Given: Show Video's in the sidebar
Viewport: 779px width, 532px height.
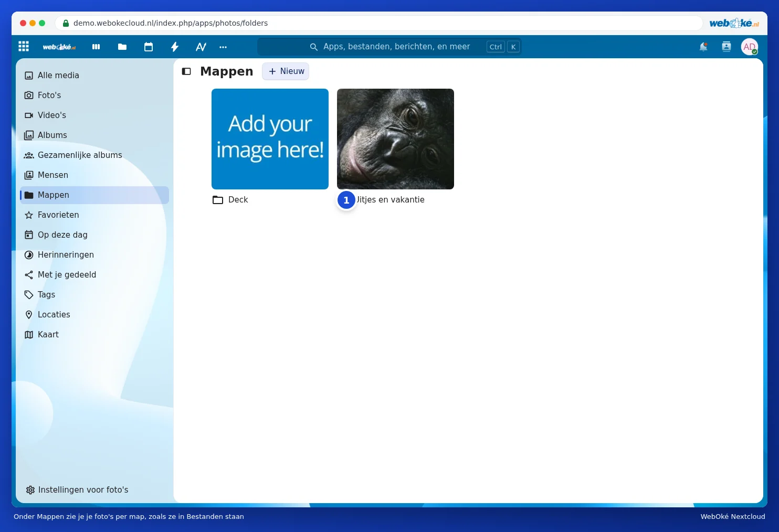Looking at the screenshot, I should [94, 115].
